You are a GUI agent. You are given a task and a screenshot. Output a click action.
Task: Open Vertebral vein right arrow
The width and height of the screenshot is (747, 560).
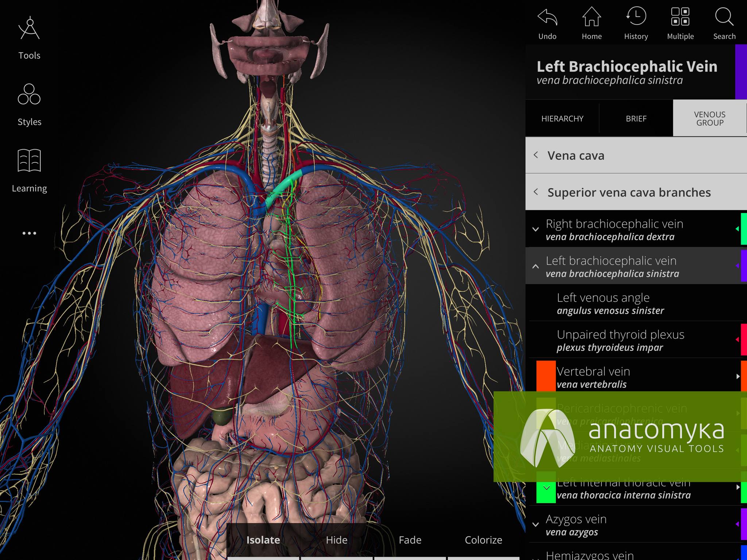[738, 376]
